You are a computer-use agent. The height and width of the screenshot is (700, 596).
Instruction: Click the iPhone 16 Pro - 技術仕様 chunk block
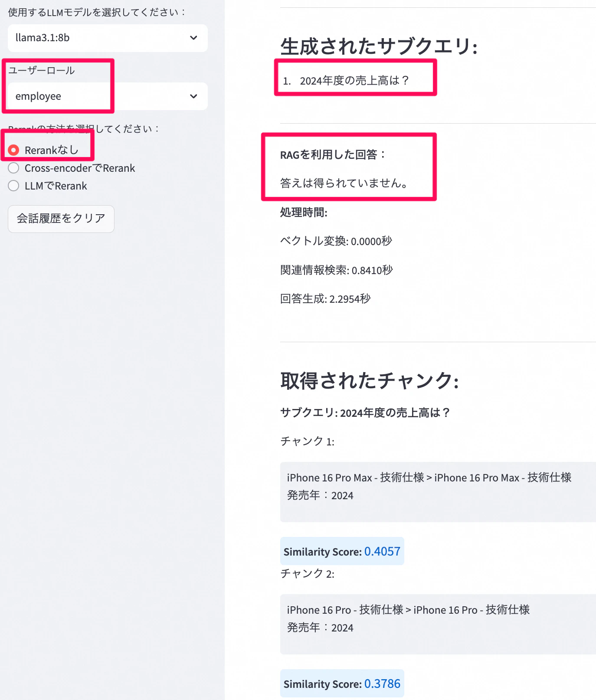click(438, 624)
